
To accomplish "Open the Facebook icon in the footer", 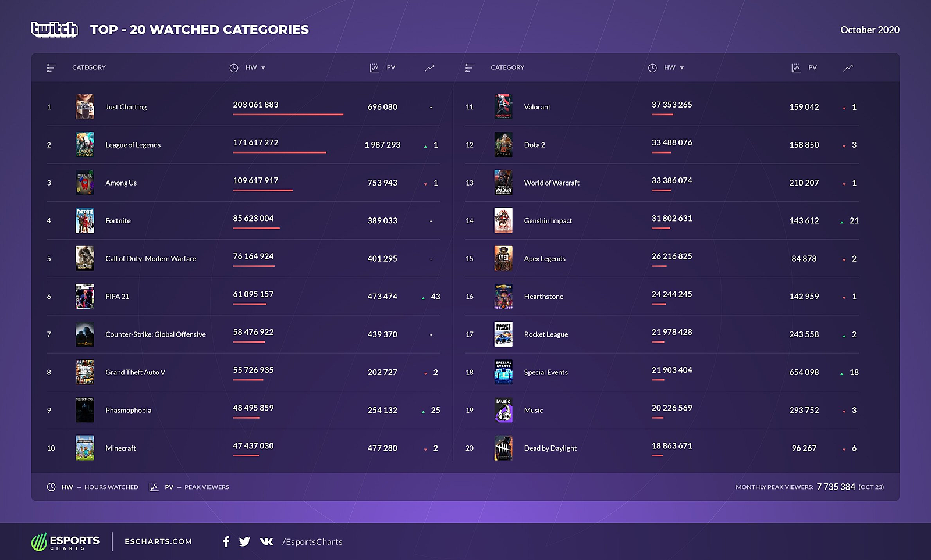I will (226, 541).
